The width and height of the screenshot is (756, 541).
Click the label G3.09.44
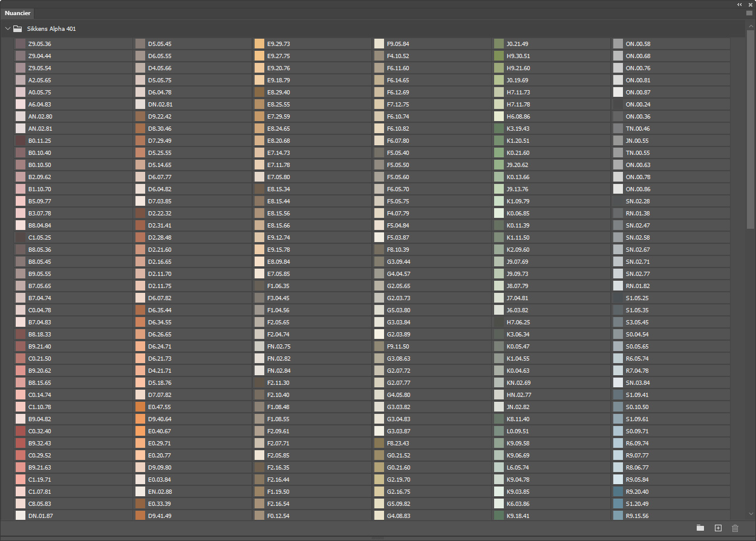[399, 261]
